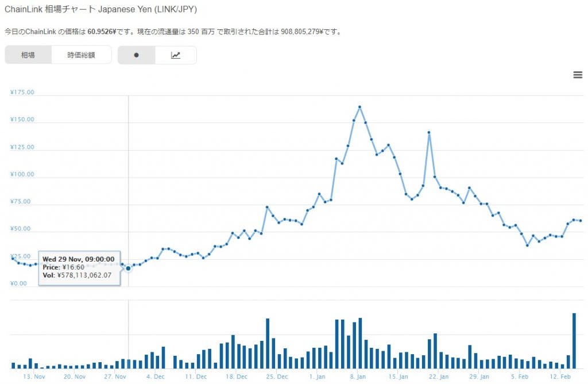Image resolution: width=588 pixels, height=384 pixels.
Task: Click the 60.9526¥ price value
Action: pyautogui.click(x=102, y=32)
